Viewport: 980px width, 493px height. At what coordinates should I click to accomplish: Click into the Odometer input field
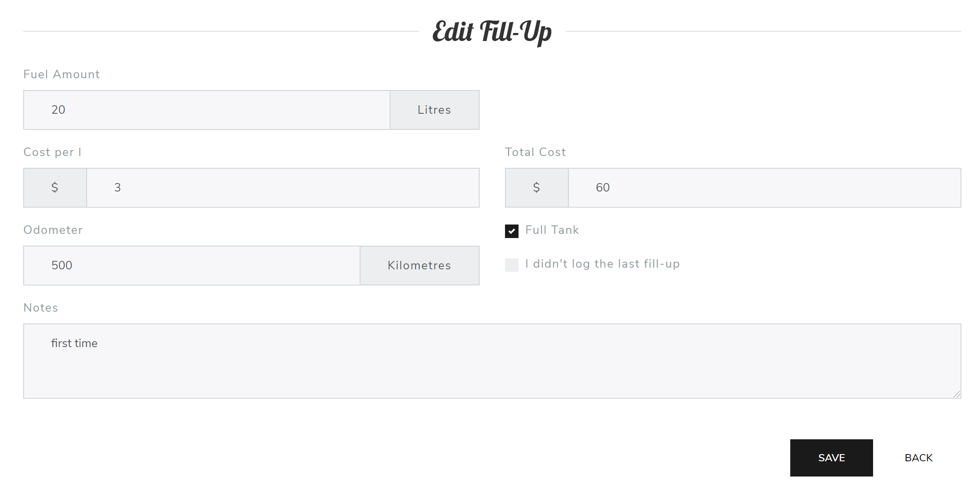[191, 266]
